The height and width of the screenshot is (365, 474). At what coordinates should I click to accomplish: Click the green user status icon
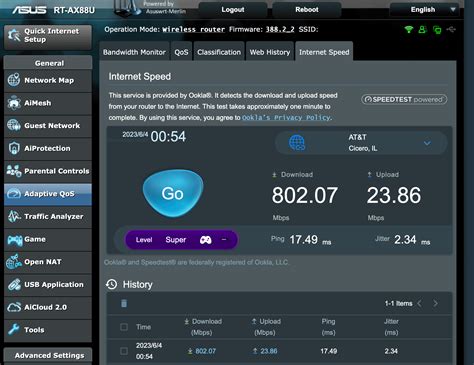coord(422,30)
